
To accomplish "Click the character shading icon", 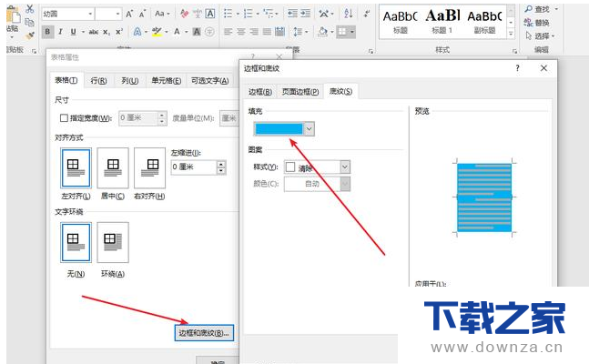I will [197, 32].
